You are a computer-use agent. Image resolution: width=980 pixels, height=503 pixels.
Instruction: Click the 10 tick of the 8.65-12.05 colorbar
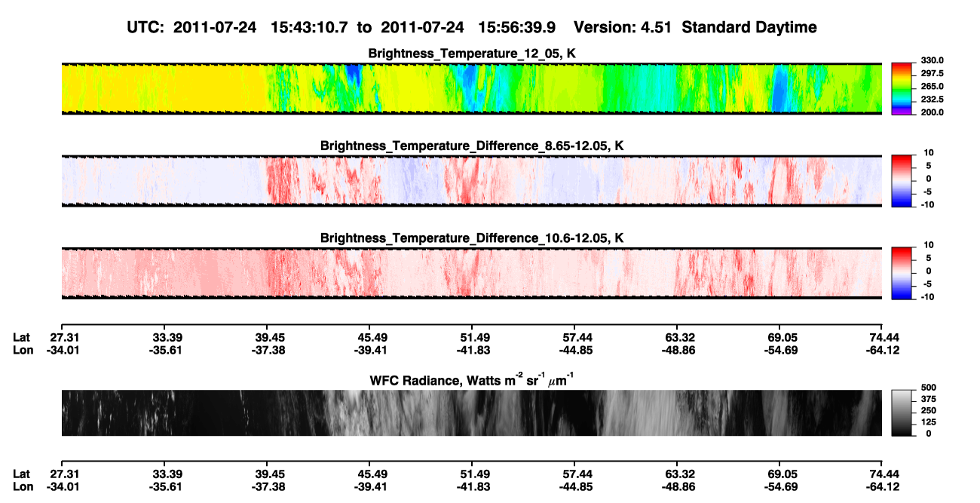pyautogui.click(x=927, y=153)
